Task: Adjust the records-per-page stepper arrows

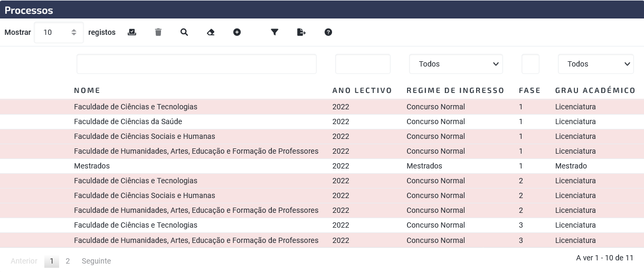Action: click(74, 32)
